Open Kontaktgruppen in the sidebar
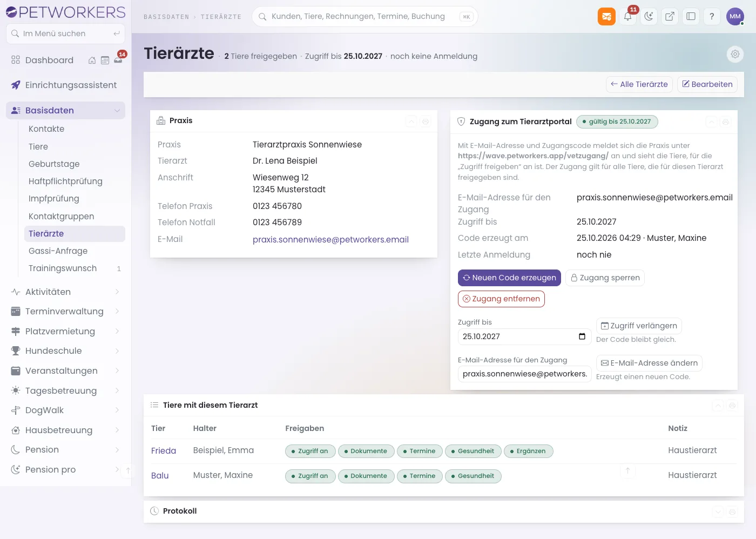The height and width of the screenshot is (539, 756). pyautogui.click(x=62, y=217)
